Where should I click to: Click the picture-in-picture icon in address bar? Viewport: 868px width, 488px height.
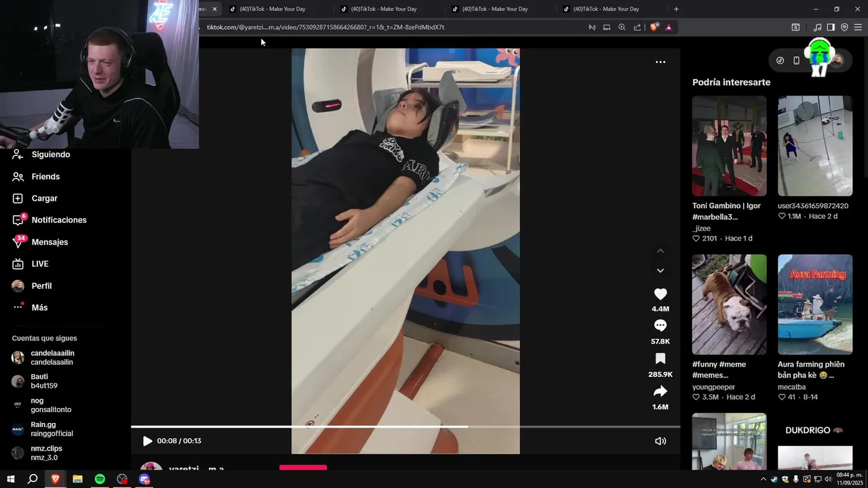607,27
